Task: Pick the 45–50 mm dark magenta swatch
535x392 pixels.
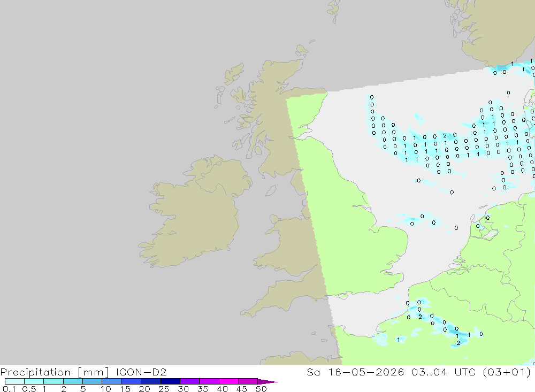Action: tap(248, 381)
